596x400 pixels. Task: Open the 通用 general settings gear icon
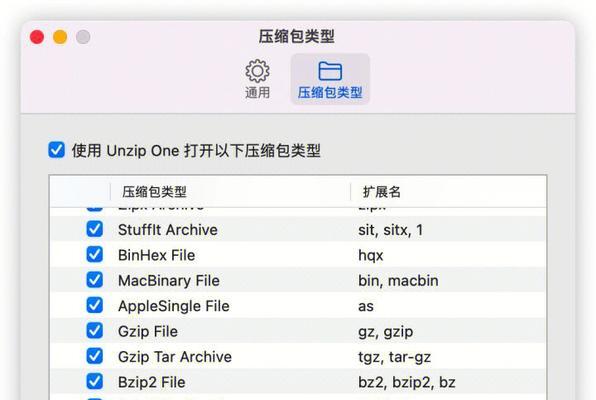click(x=257, y=71)
